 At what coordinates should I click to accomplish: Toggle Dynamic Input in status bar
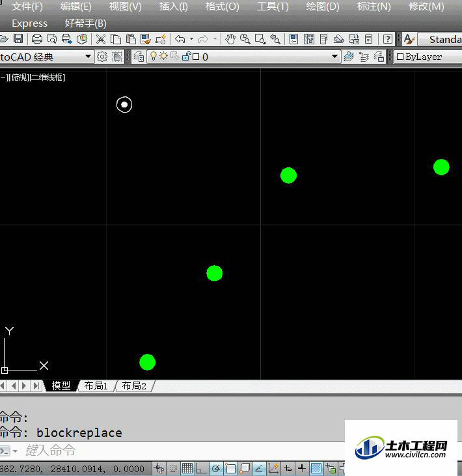click(x=288, y=468)
